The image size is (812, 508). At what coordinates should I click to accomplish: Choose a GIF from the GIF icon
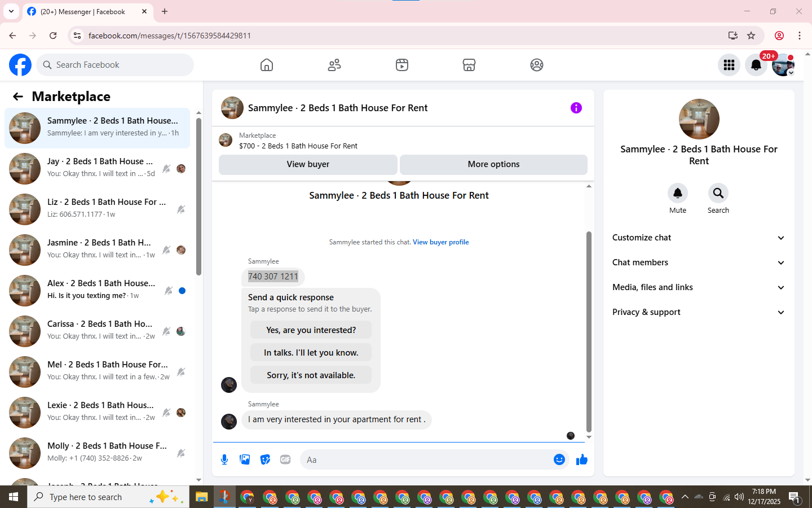click(x=285, y=459)
